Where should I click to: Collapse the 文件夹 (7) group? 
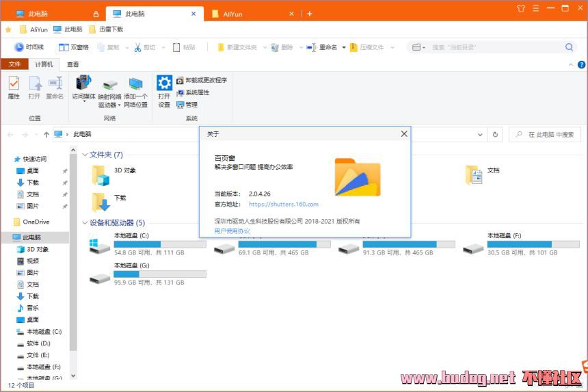[85, 155]
